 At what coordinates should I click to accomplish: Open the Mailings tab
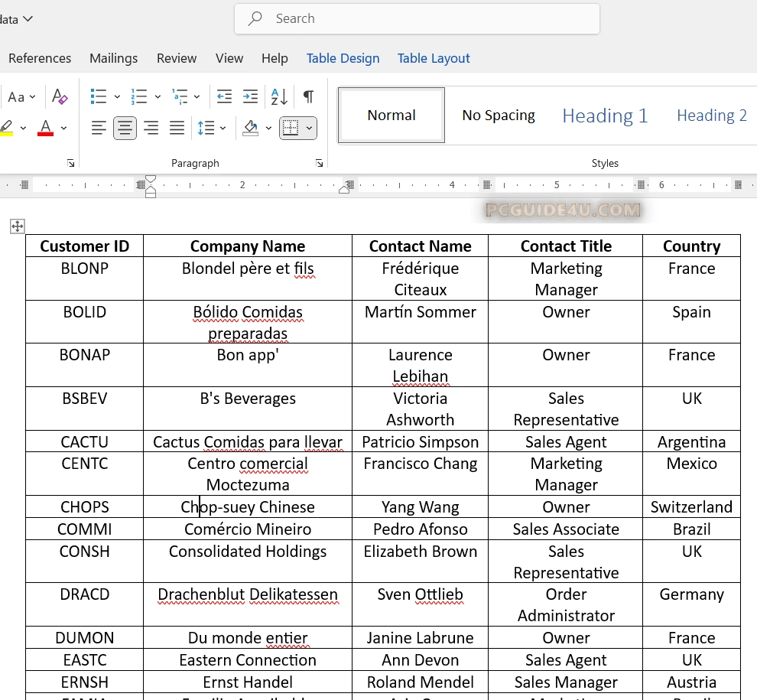(x=113, y=58)
